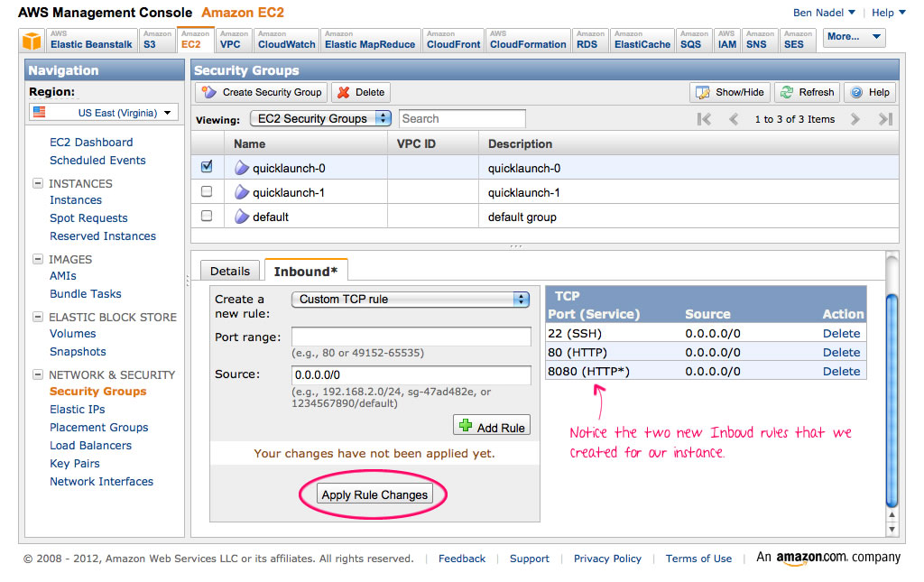Click the Apply Rule Changes button
This screenshot has width=924, height=582.
tap(374, 494)
